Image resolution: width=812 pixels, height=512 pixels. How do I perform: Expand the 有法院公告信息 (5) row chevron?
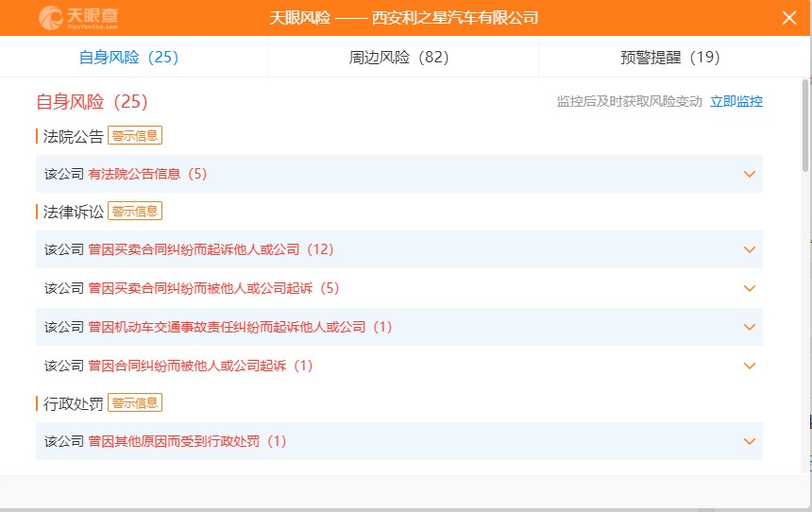750,174
